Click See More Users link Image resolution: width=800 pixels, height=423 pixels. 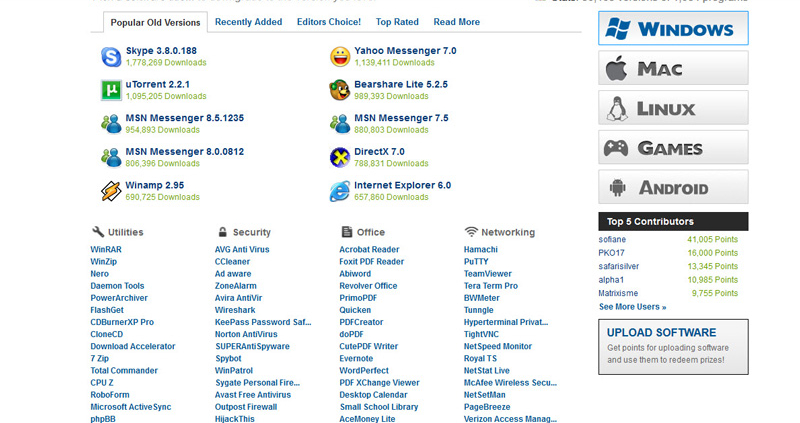coord(633,307)
